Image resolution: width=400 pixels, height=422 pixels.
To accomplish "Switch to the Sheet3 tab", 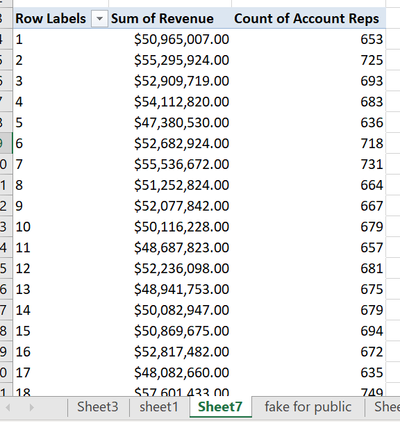I will (x=98, y=407).
